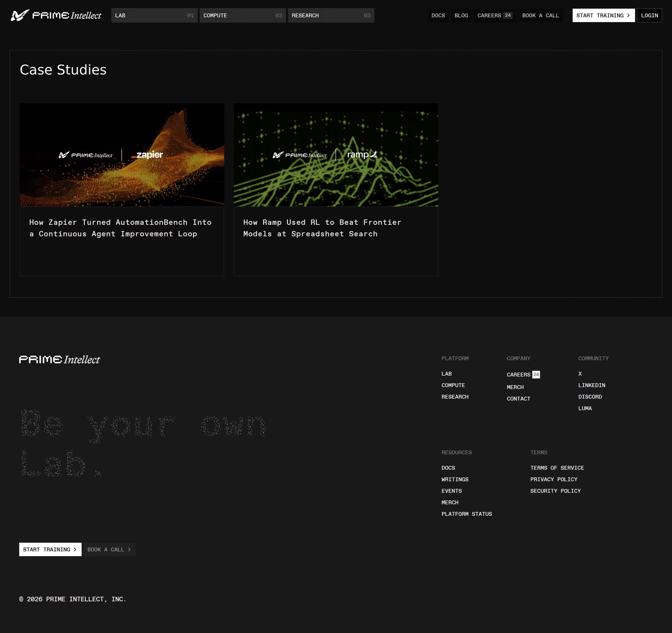Open MERCH link under footer Company
Viewport: 672px width, 633px height.
515,387
